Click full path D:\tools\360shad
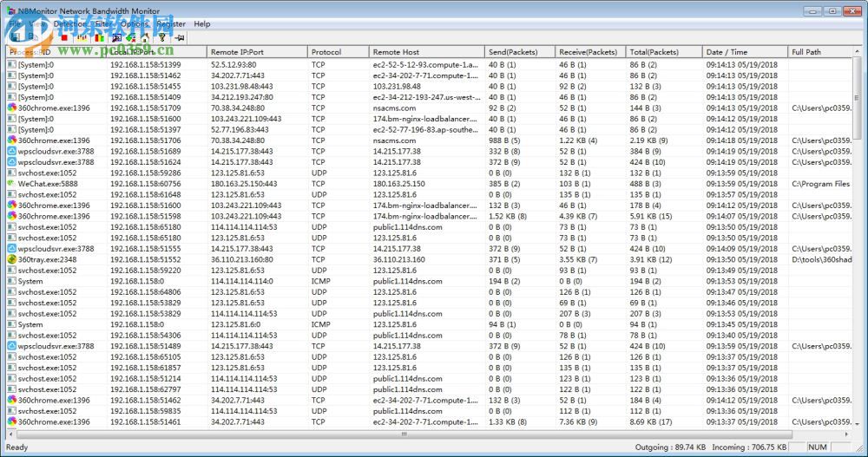 coord(822,259)
